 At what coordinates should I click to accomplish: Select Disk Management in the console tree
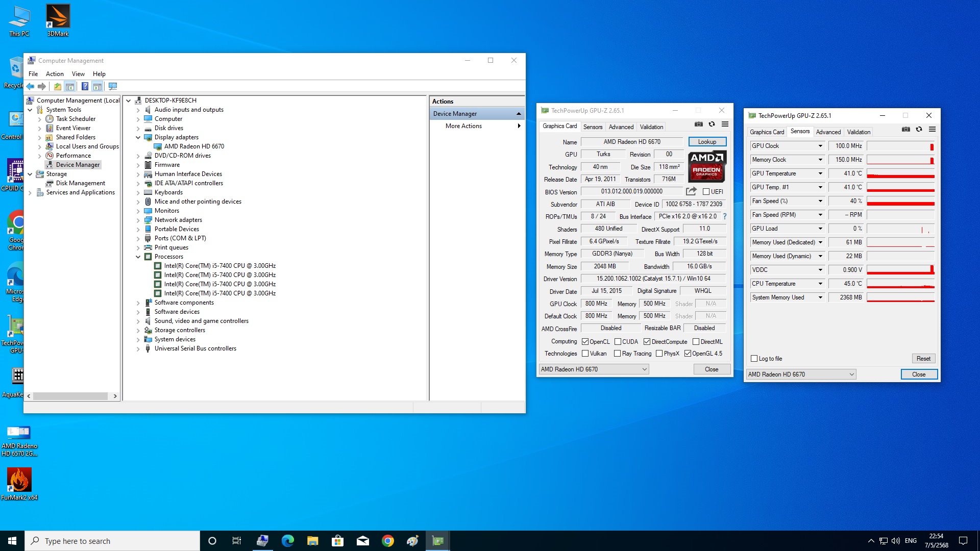80,183
